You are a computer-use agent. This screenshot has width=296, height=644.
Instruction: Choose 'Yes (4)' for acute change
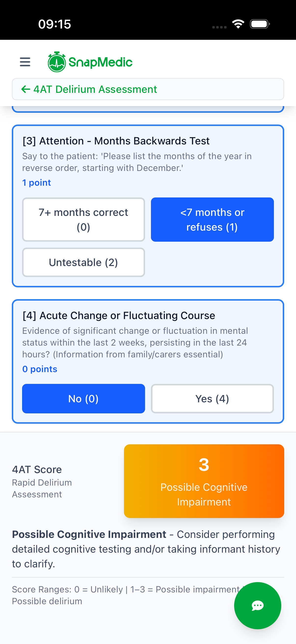(212, 398)
